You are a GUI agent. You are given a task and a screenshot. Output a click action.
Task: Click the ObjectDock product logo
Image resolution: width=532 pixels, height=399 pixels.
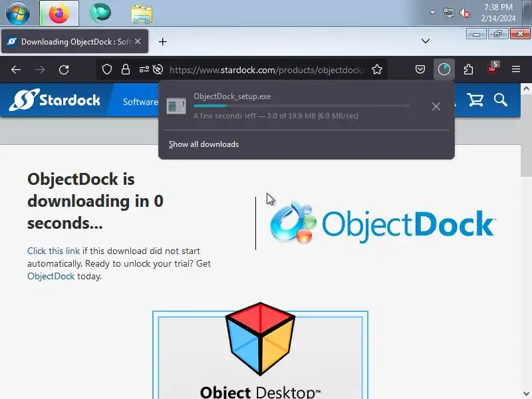click(x=383, y=223)
